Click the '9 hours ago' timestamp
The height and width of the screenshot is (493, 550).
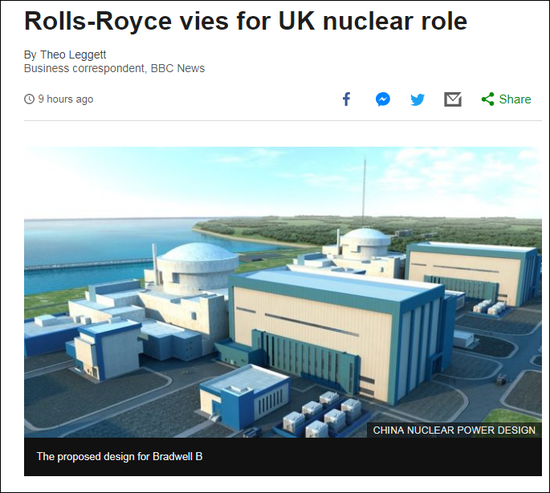click(66, 99)
